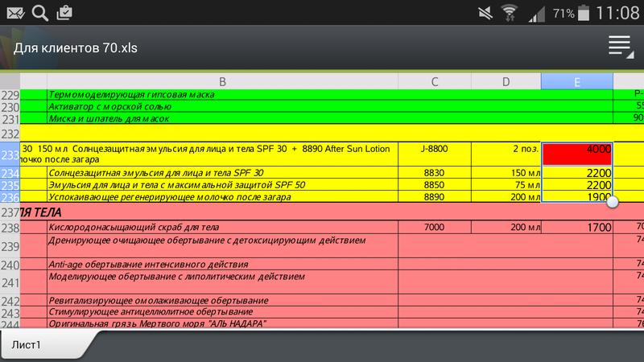
Task: Select cell Моделирующее обертывание с липолитическим действием
Action: (x=222, y=282)
